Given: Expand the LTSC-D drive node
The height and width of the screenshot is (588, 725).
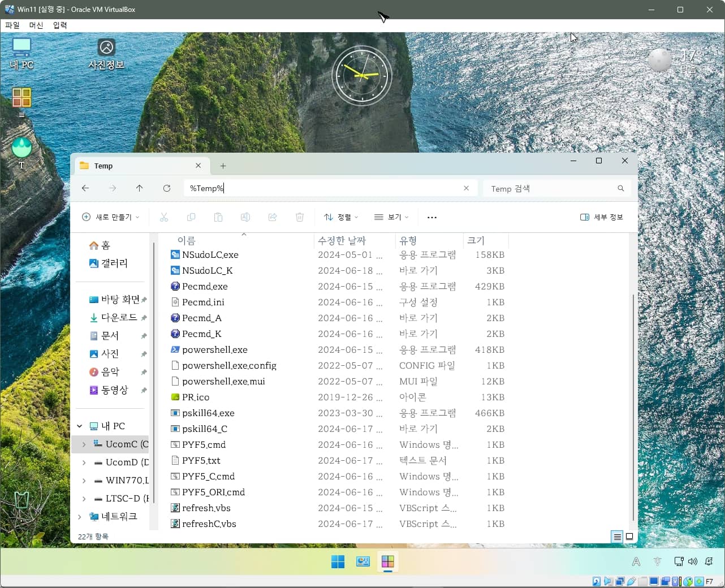Looking at the screenshot, I should pos(84,498).
